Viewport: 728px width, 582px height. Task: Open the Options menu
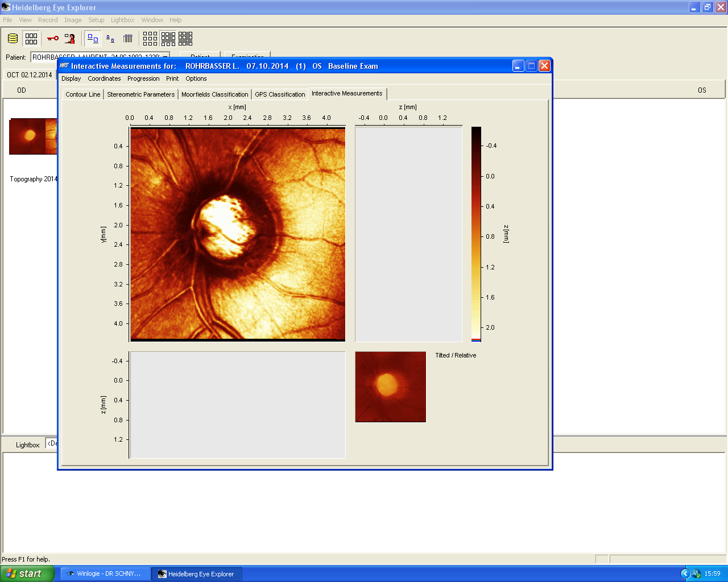196,78
